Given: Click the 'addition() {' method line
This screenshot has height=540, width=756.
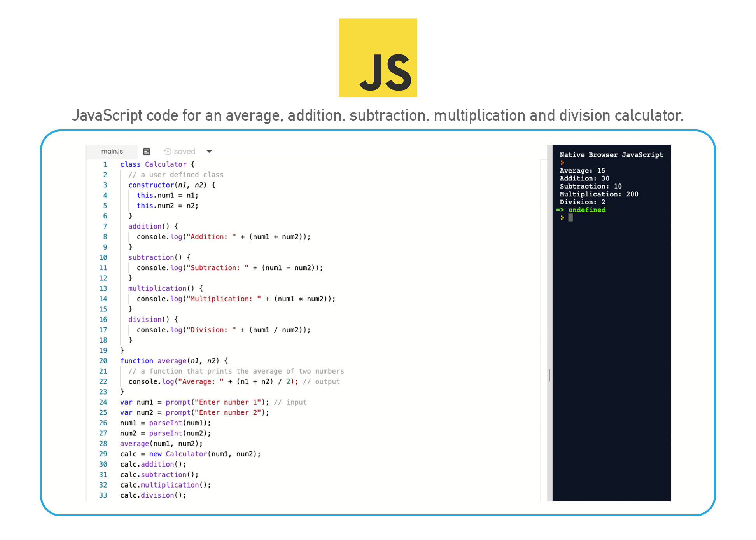Looking at the screenshot, I should point(153,226).
